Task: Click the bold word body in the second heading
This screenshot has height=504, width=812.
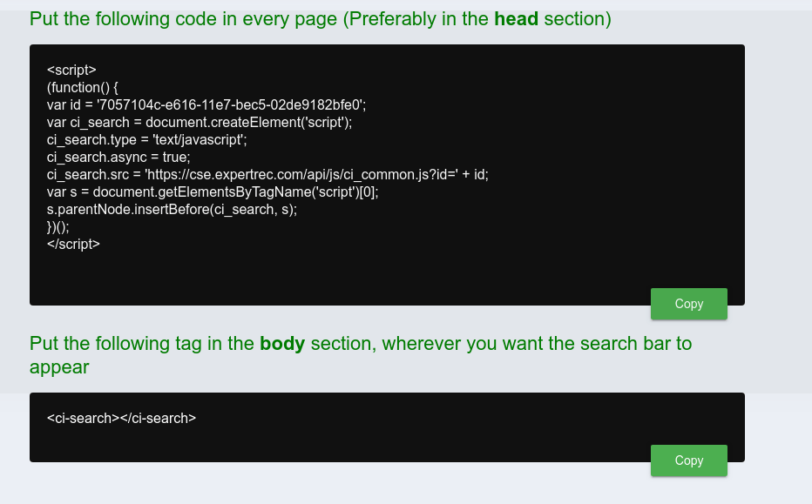Action: (282, 343)
